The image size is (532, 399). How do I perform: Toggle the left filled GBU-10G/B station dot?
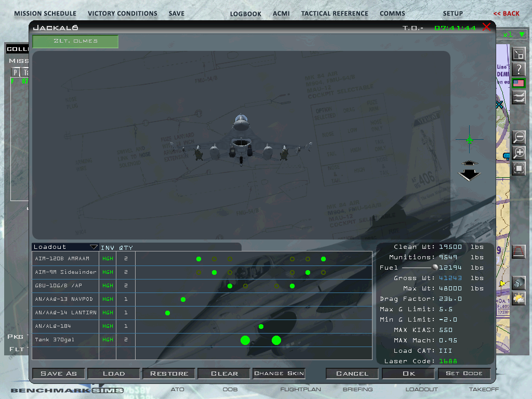click(x=230, y=286)
